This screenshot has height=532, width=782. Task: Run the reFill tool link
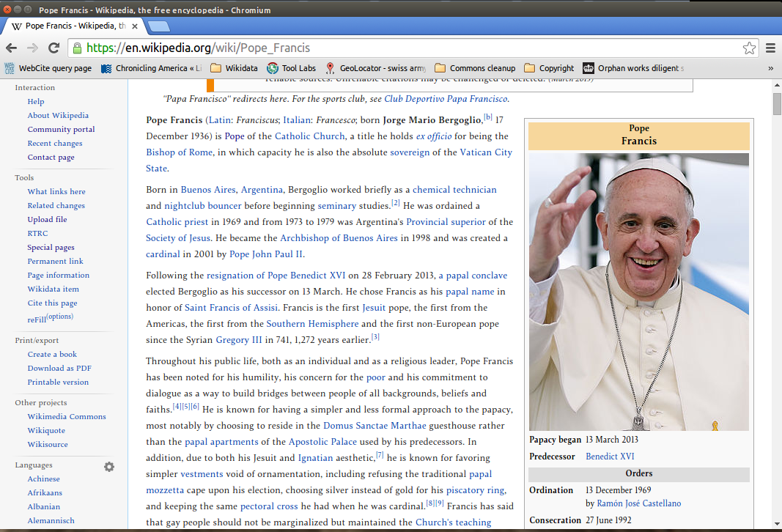pos(37,319)
